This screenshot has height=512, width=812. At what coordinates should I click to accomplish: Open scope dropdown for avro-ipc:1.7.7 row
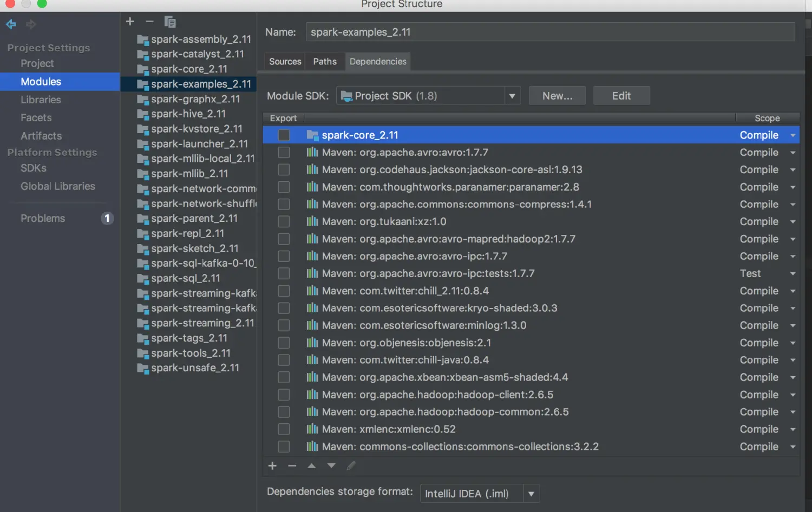click(793, 257)
